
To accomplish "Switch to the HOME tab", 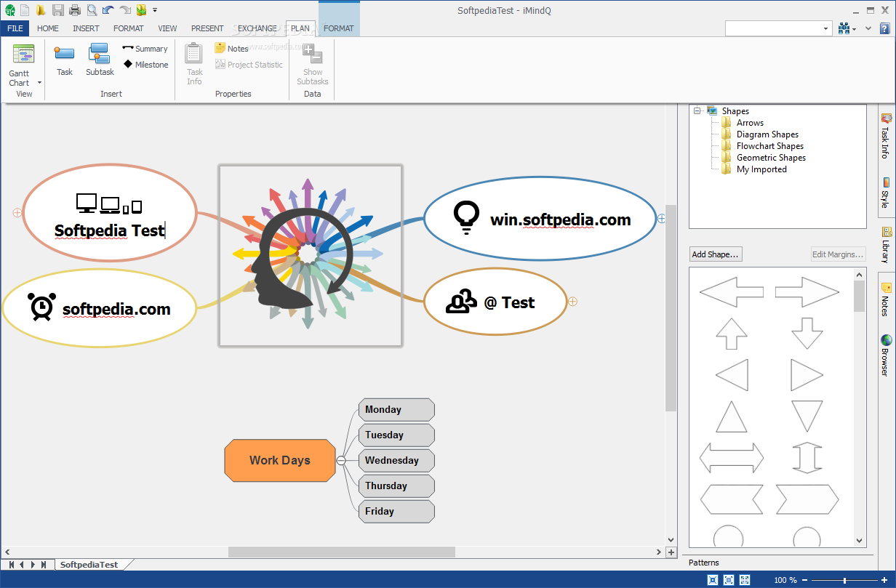I will [48, 28].
